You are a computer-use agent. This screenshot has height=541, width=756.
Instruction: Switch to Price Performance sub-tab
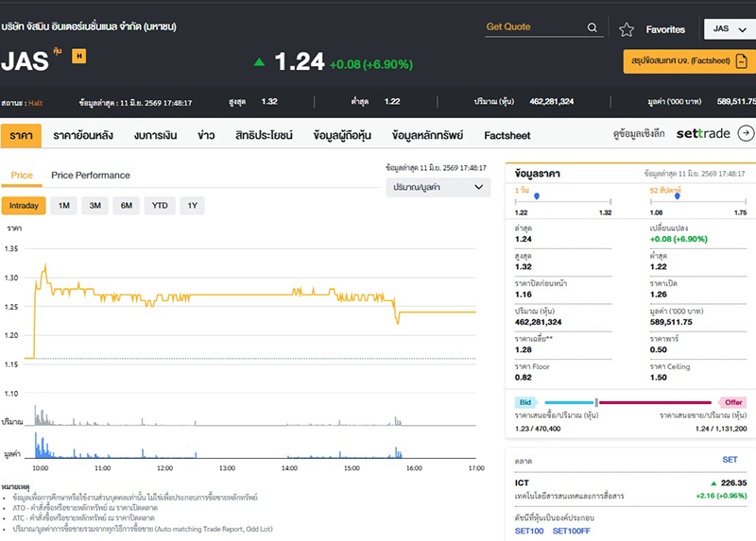pyautogui.click(x=91, y=176)
